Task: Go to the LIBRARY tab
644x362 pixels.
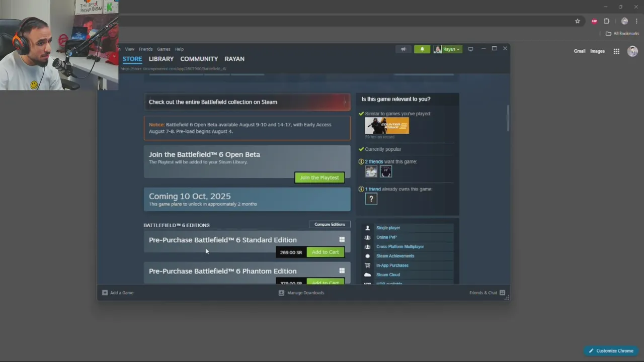Action: pos(161,59)
